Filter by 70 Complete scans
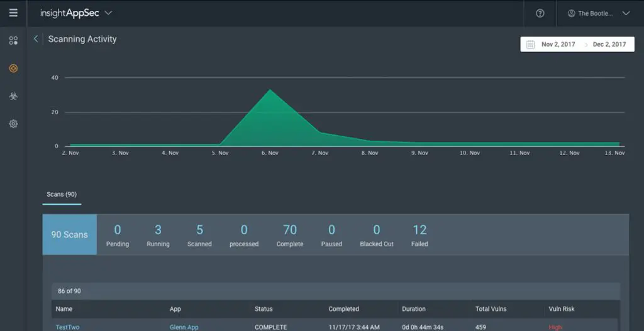The width and height of the screenshot is (644, 331). pyautogui.click(x=289, y=235)
